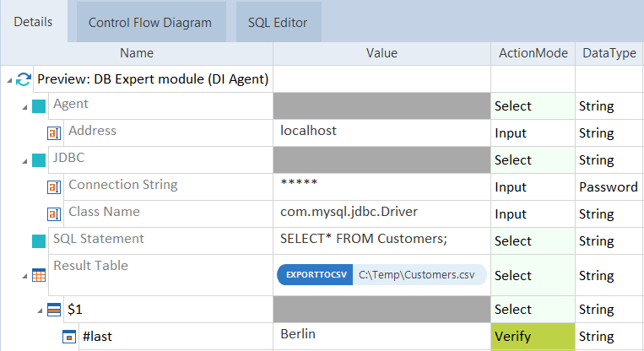Click the teal square icon next to Agent

39,107
